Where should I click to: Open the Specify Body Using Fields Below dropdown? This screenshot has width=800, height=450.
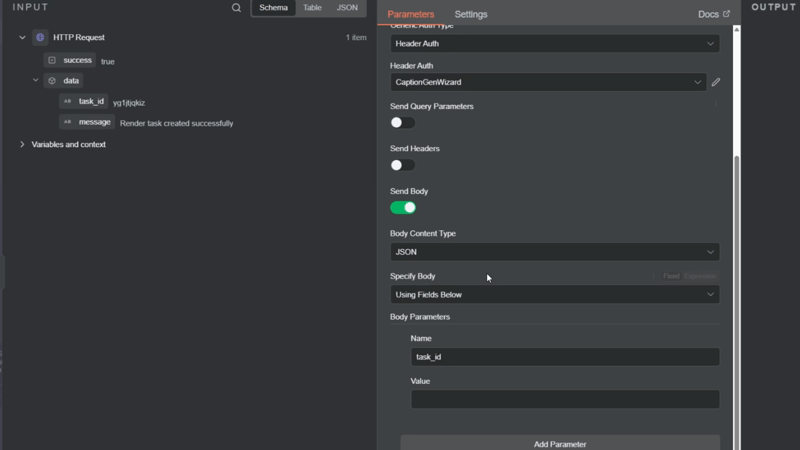pyautogui.click(x=555, y=294)
